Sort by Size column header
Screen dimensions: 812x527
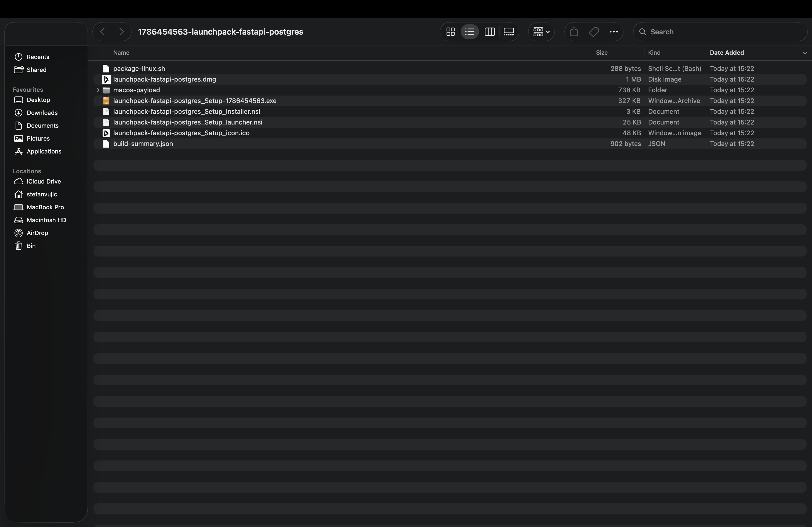pyautogui.click(x=601, y=53)
